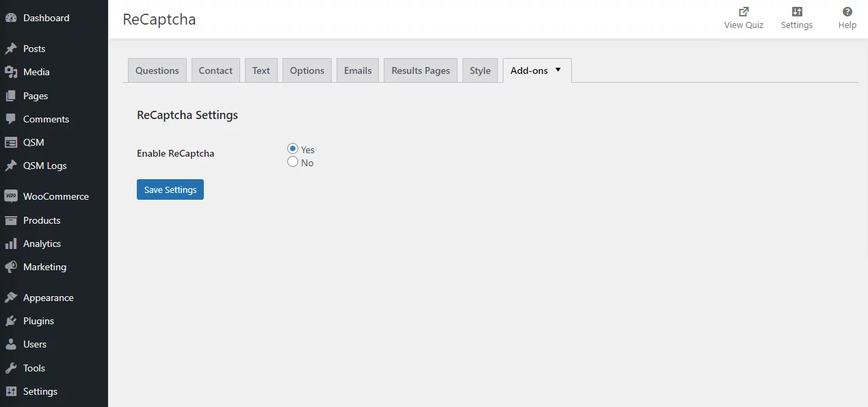
Task: Click the QSM menu icon
Action: point(11,142)
